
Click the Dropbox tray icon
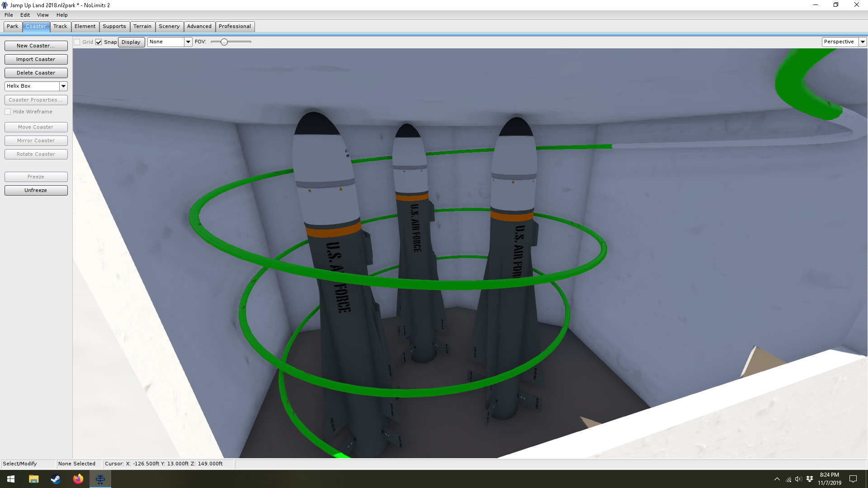[810, 479]
